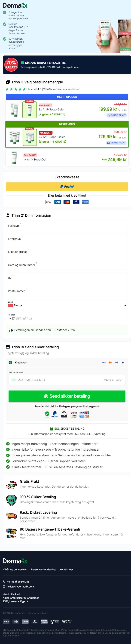Click the Dermafix logo at top
The image size is (131, 644).
click(15, 5)
